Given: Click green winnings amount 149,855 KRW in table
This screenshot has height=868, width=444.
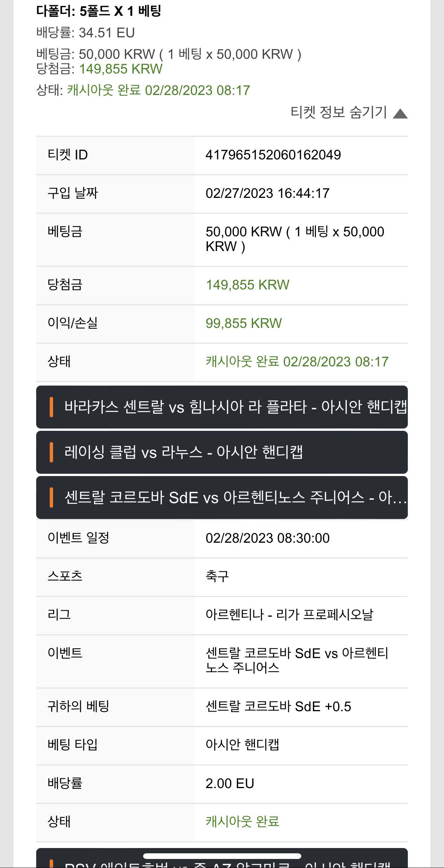Looking at the screenshot, I should [247, 285].
